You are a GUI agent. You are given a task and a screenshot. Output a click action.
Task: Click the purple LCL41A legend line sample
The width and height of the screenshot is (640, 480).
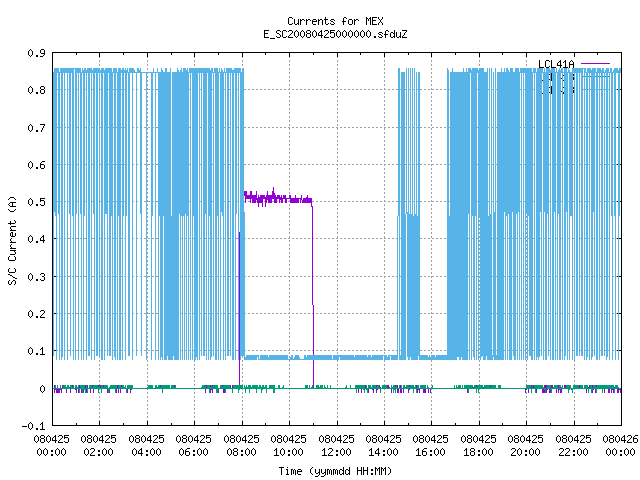point(595,64)
